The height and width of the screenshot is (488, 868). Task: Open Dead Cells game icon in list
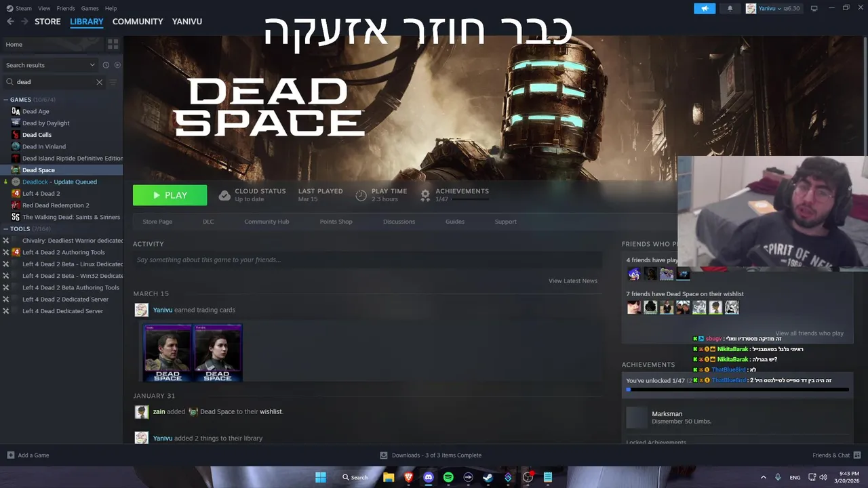tap(16, 135)
